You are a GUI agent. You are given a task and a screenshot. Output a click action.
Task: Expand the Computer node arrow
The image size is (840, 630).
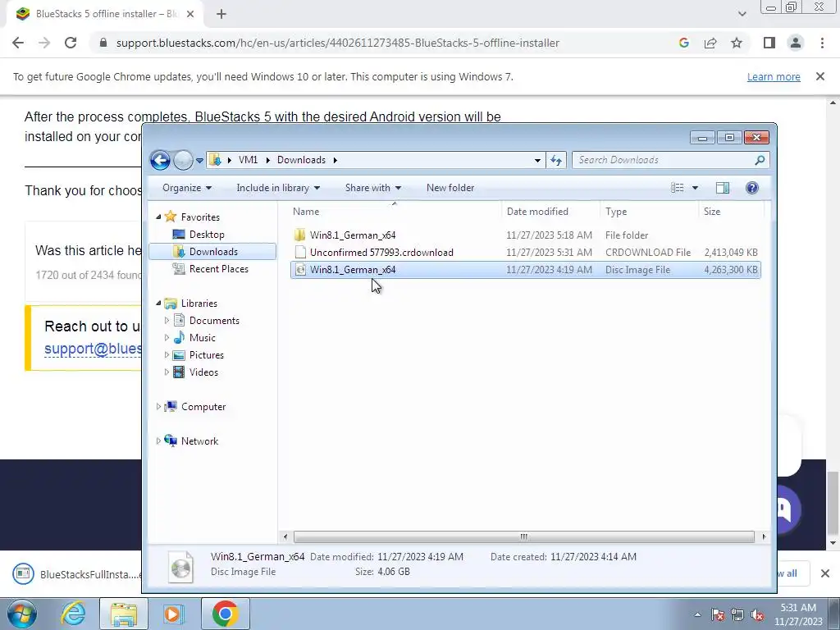(158, 407)
